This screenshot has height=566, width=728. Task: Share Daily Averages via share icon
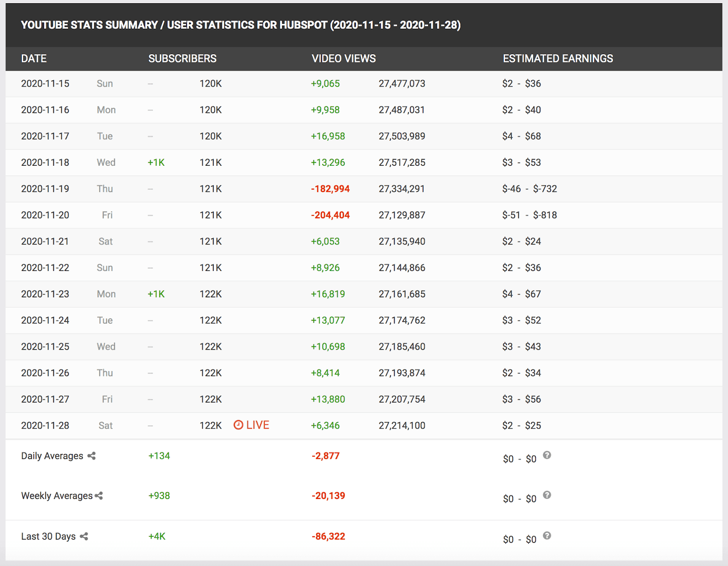click(x=91, y=456)
